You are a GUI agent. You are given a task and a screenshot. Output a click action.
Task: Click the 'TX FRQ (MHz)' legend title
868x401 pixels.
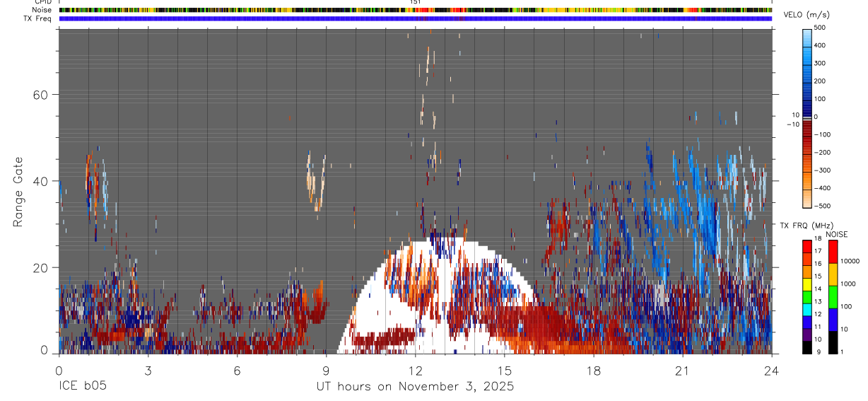807,225
